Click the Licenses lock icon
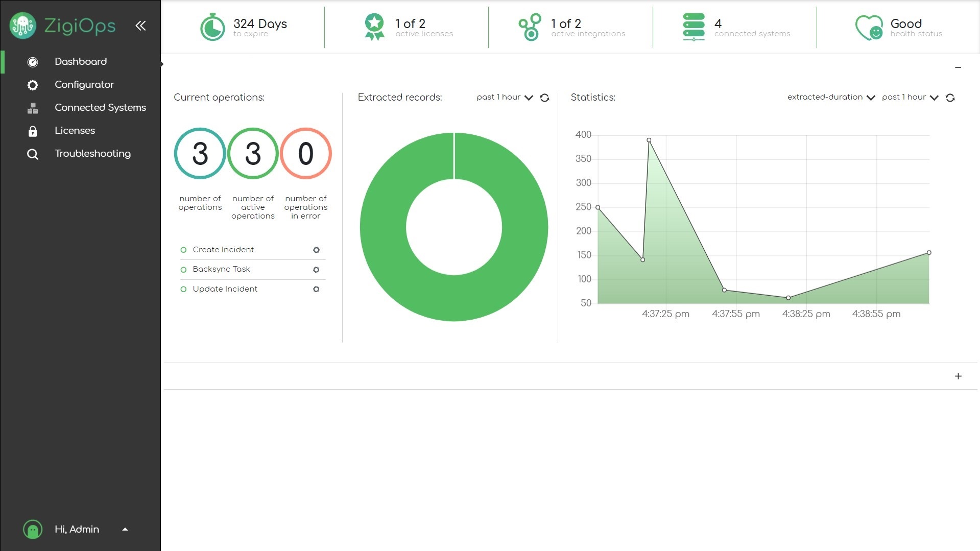Screen dimensions: 980x551 pyautogui.click(x=33, y=131)
